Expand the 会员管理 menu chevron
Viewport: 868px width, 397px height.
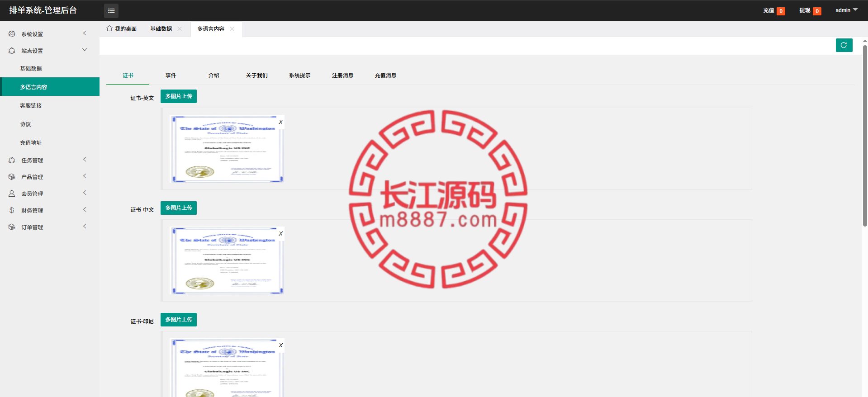85,193
